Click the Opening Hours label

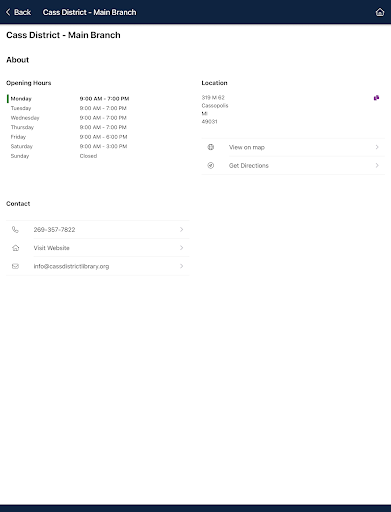(29, 83)
